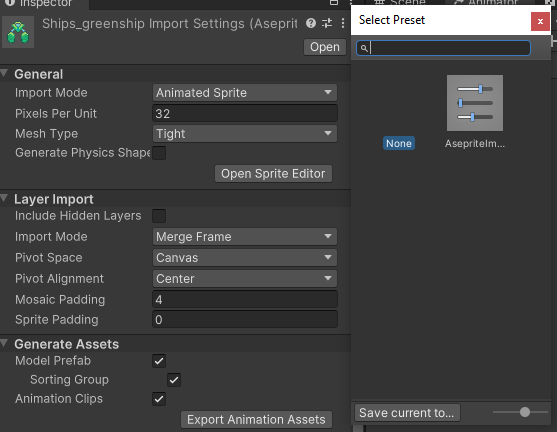The width and height of the screenshot is (557, 432).
Task: Toggle Include Hidden Layers checkbox
Action: [159, 216]
